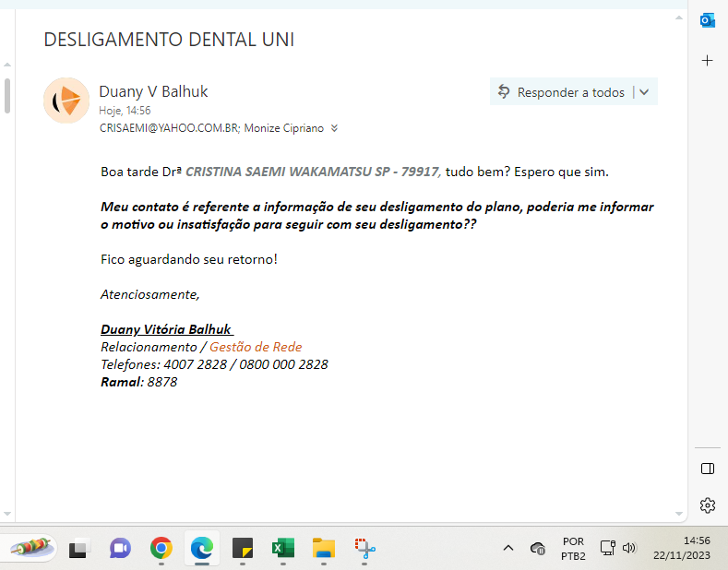This screenshot has height=570, width=728.
Task: Click the Ramal: 8878 line
Action: (x=138, y=382)
